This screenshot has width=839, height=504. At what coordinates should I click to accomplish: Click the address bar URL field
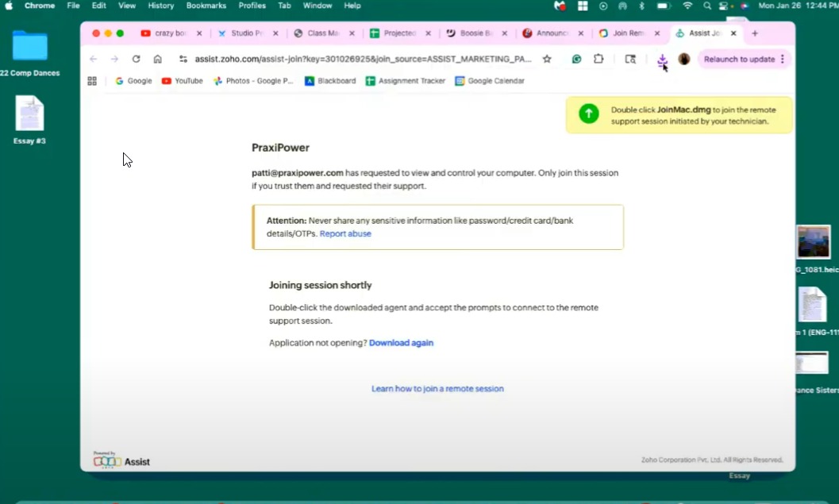pyautogui.click(x=363, y=59)
